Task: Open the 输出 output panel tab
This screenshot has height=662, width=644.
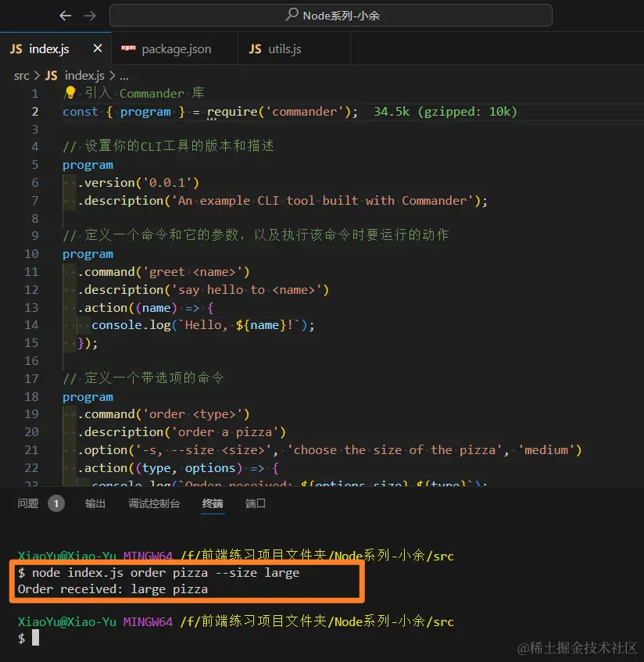Action: (95, 503)
